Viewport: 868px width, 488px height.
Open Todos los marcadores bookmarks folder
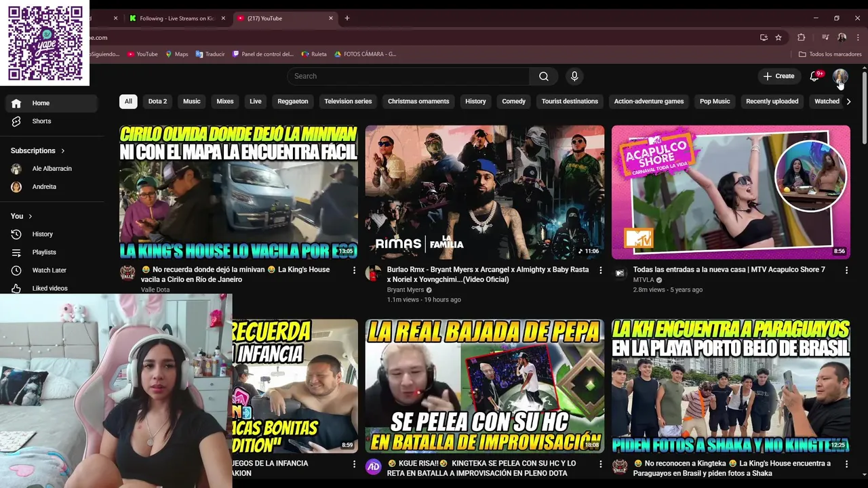[x=830, y=54]
